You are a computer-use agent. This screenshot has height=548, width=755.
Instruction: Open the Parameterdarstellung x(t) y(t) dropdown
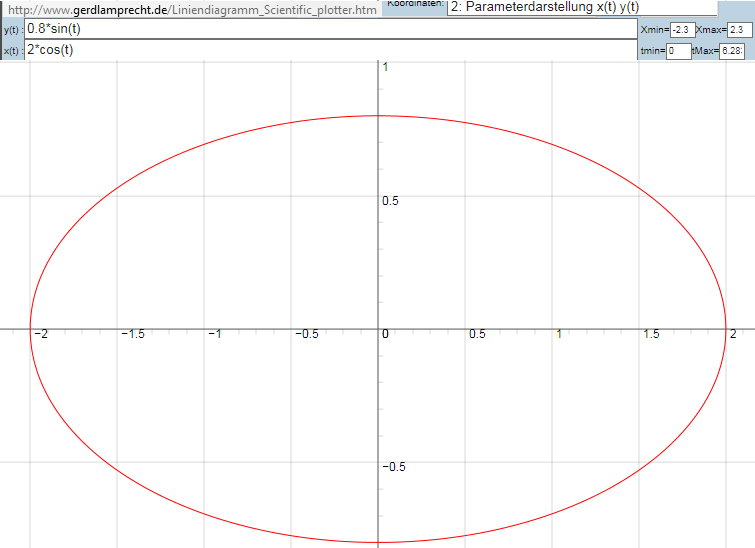[x=581, y=7]
